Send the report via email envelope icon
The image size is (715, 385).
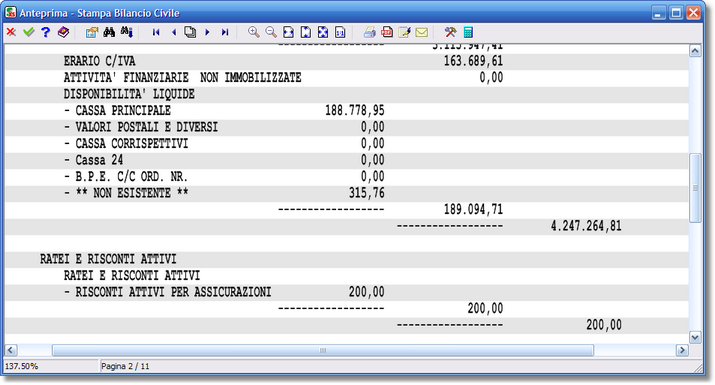pyautogui.click(x=422, y=32)
